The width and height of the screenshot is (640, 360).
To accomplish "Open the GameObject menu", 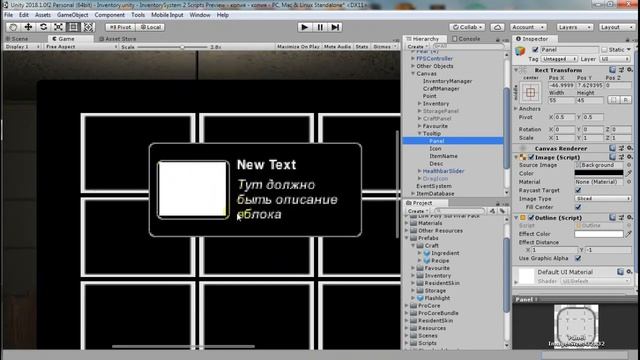I will tap(72, 15).
